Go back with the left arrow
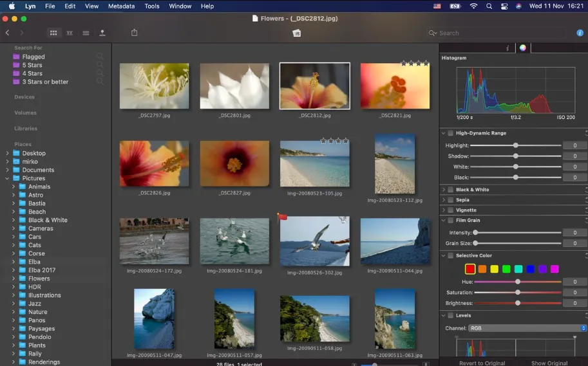 pyautogui.click(x=8, y=33)
